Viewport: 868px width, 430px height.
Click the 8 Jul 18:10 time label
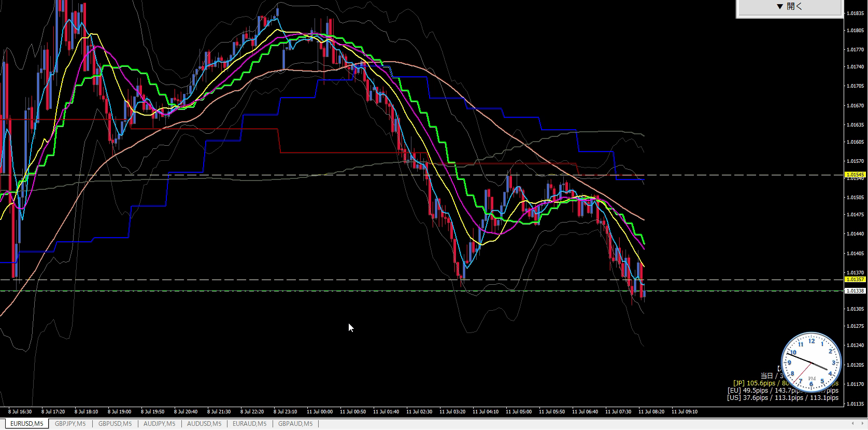(86, 412)
